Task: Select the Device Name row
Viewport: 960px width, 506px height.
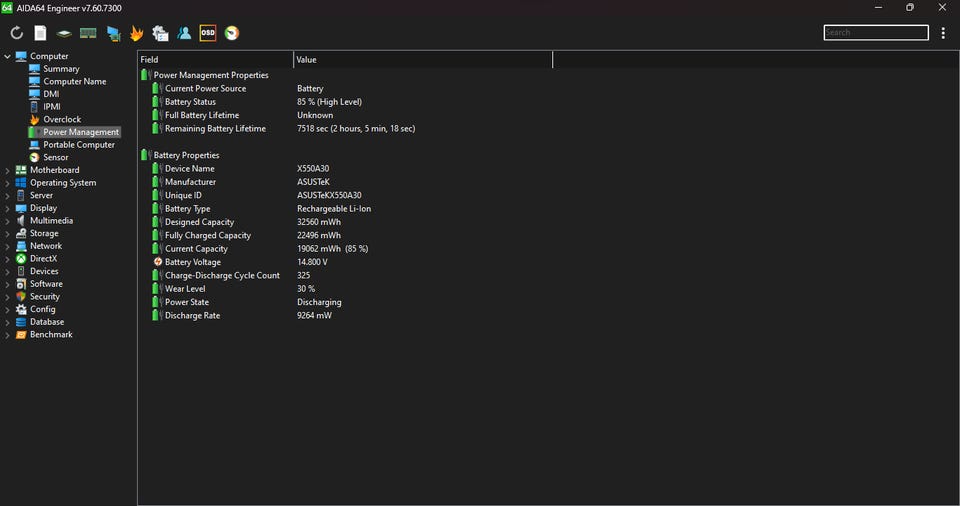Action: [x=241, y=168]
